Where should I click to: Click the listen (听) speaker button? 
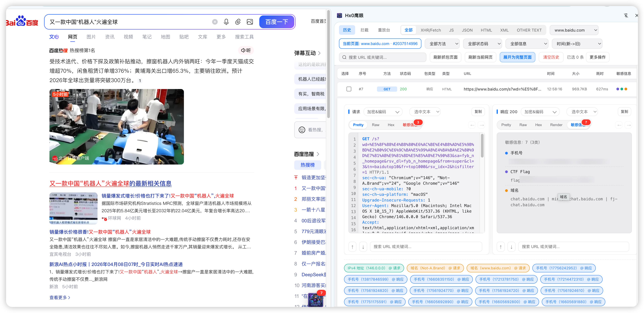[246, 50]
